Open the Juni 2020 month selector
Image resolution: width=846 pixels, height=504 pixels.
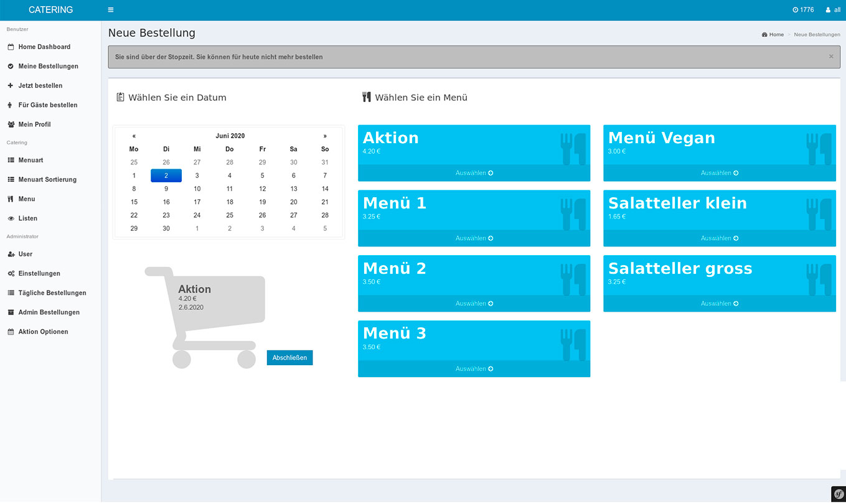click(230, 136)
